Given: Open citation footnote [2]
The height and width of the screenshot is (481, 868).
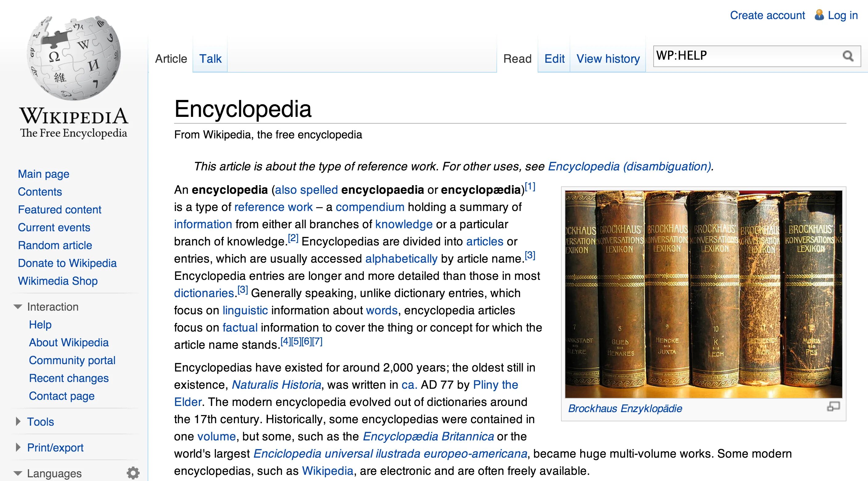Looking at the screenshot, I should 293,238.
